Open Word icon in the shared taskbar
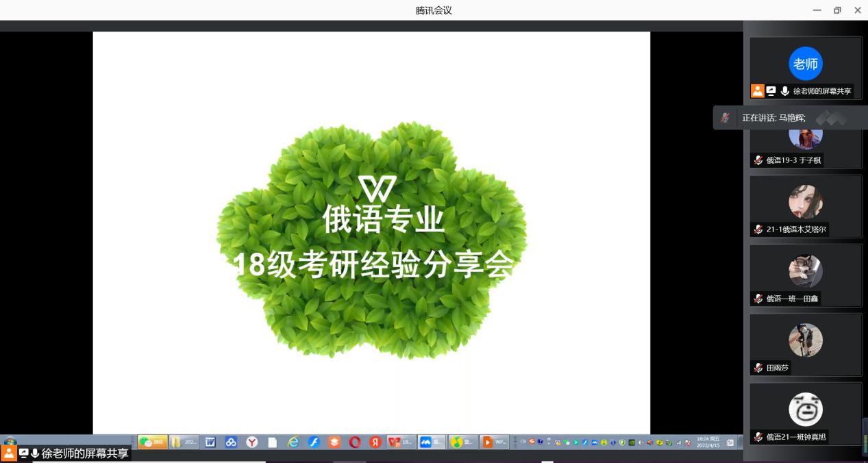Viewport: 868px width, 463px height. click(210, 442)
